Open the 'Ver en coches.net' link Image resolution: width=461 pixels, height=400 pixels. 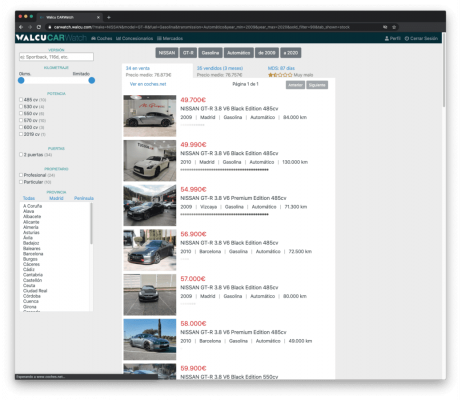tap(148, 84)
